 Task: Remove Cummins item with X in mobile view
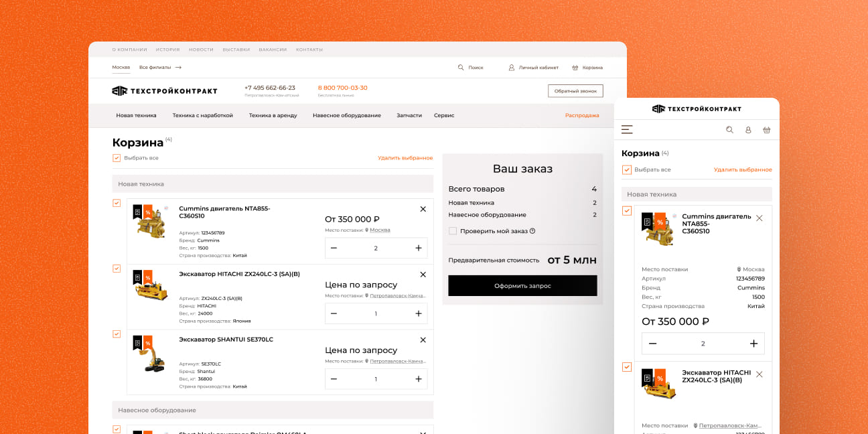pos(759,218)
